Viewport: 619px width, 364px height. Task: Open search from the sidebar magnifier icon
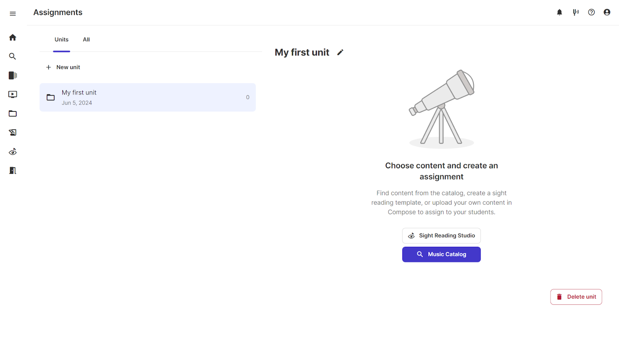[13, 56]
